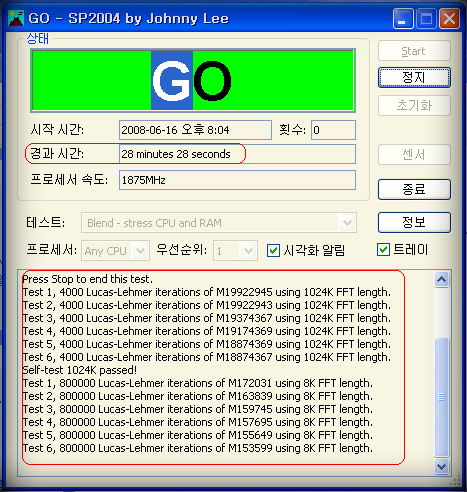Click log line with M157695
This screenshot has height=492, width=467.
[198, 422]
